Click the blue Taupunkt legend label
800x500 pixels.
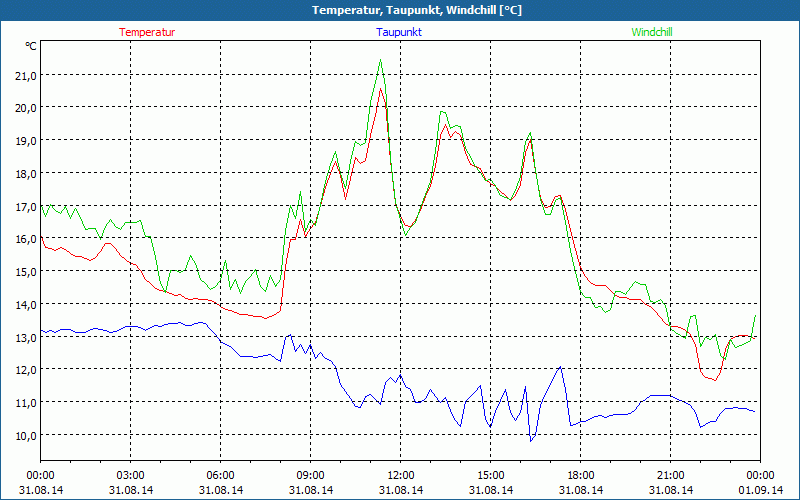399,32
